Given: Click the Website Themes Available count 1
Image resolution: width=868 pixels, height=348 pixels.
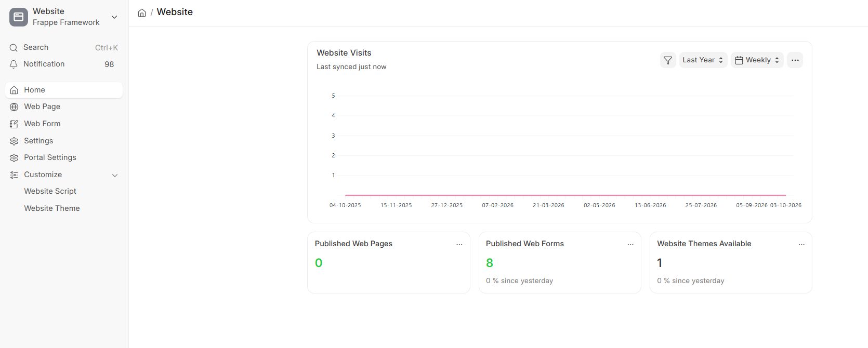Looking at the screenshot, I should coord(660,263).
